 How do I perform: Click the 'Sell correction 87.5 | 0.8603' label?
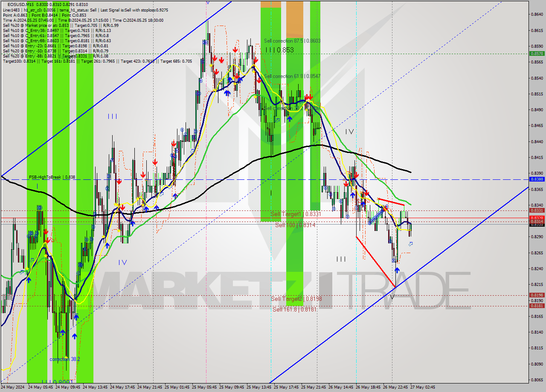coord(292,41)
